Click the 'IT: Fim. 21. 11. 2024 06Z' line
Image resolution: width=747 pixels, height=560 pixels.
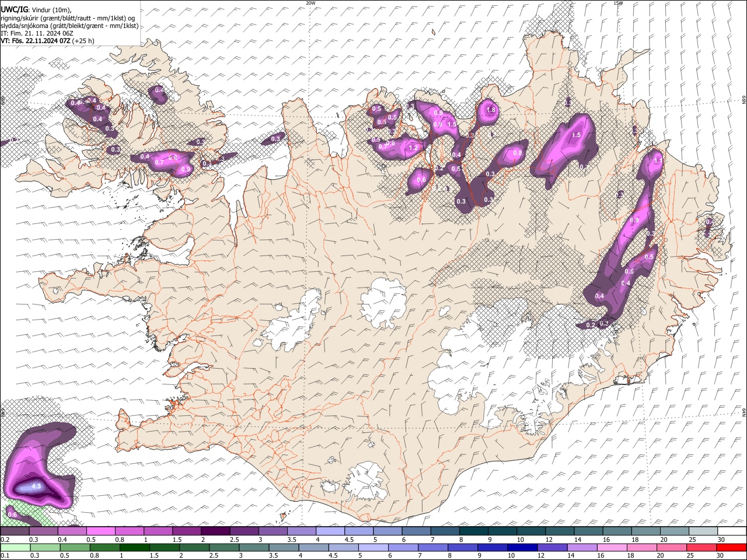click(x=36, y=33)
